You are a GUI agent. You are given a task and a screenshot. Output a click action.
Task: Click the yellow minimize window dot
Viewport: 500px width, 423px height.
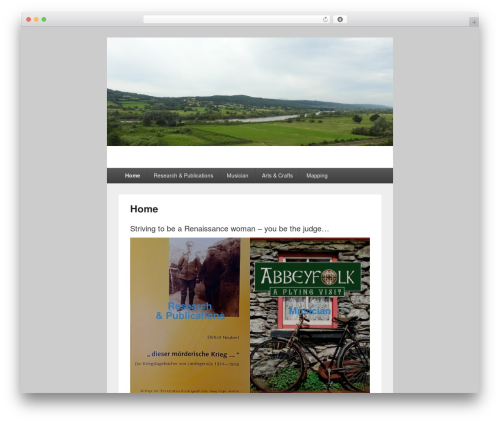[36, 19]
